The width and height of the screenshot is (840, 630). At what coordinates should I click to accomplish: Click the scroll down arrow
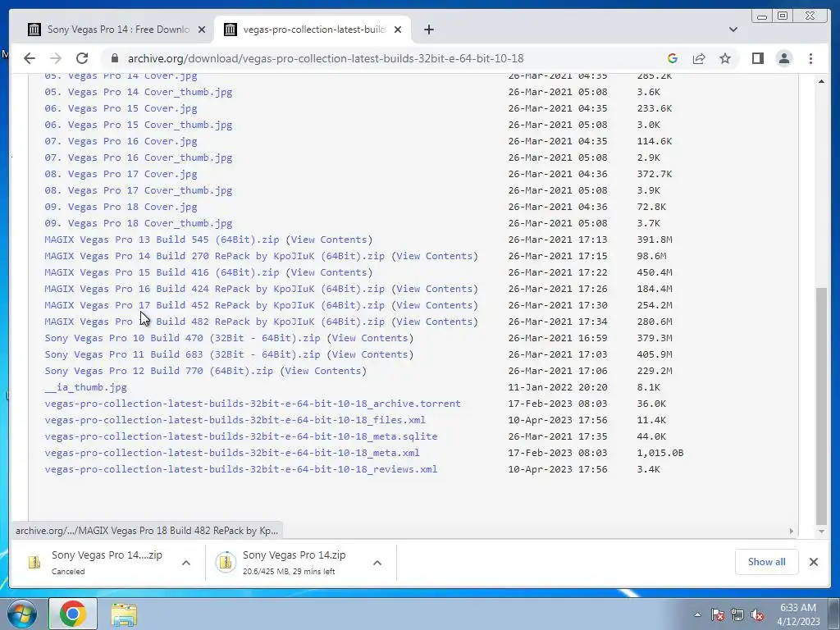[821, 532]
